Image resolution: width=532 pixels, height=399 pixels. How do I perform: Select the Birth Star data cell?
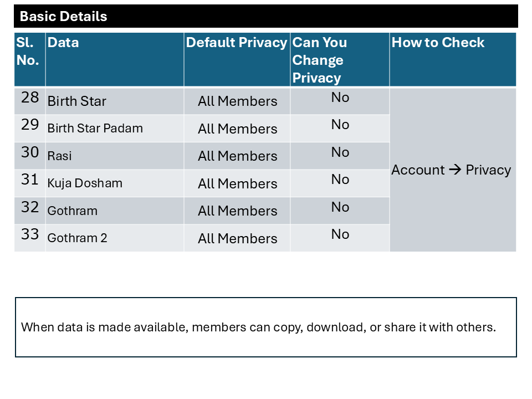coord(115,101)
